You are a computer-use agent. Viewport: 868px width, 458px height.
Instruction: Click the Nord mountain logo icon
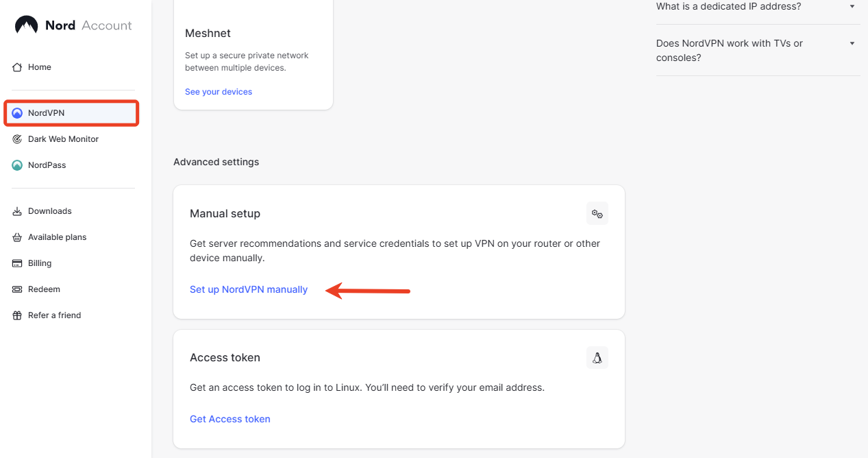click(x=26, y=25)
